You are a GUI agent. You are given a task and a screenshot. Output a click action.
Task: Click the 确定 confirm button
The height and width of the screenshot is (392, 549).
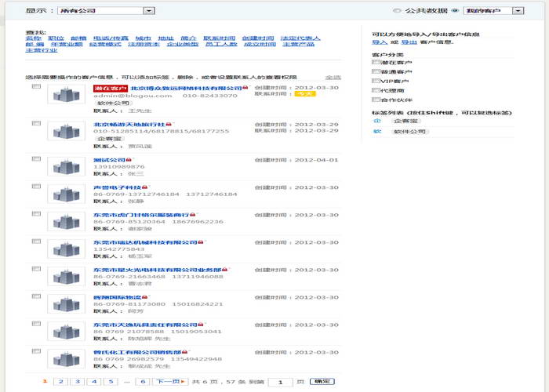[322, 382]
